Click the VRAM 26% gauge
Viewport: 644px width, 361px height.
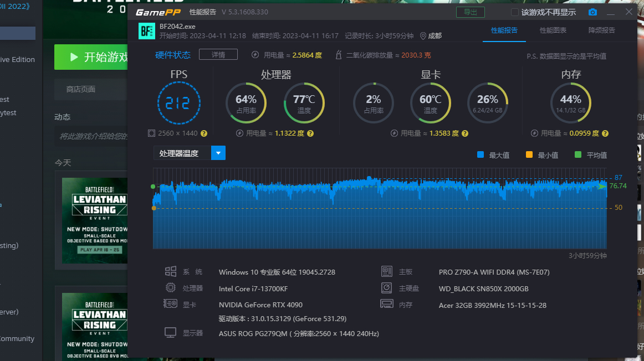click(488, 103)
